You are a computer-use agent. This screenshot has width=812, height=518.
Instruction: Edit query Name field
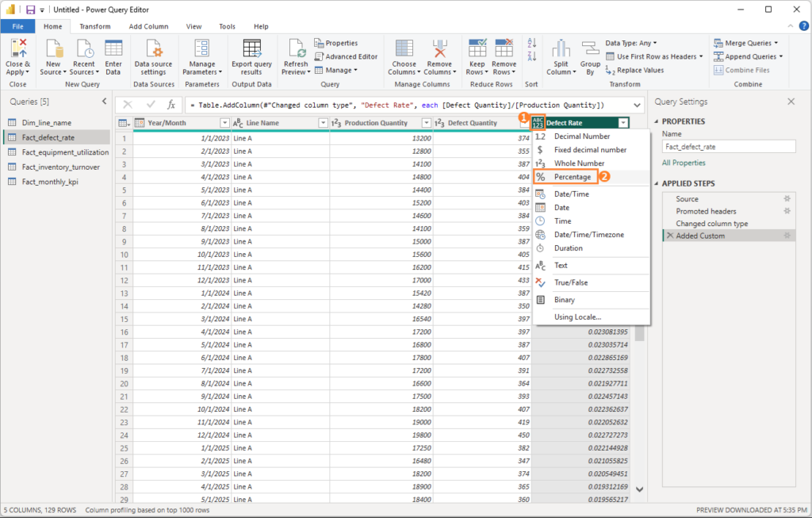729,147
